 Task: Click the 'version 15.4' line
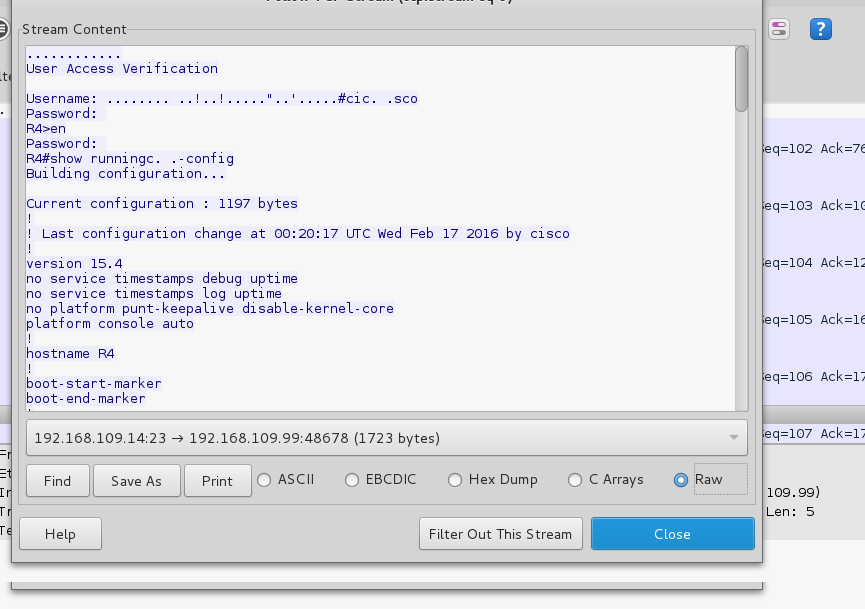click(74, 264)
